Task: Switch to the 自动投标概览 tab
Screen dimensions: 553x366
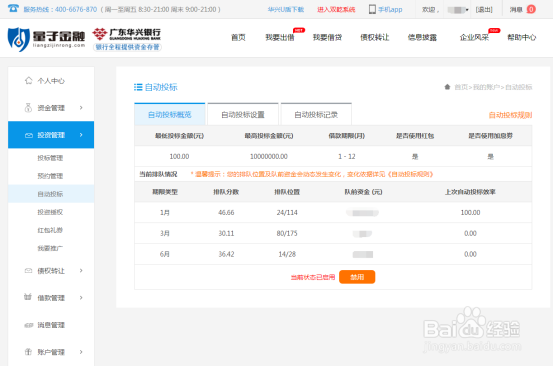Action: tap(170, 114)
